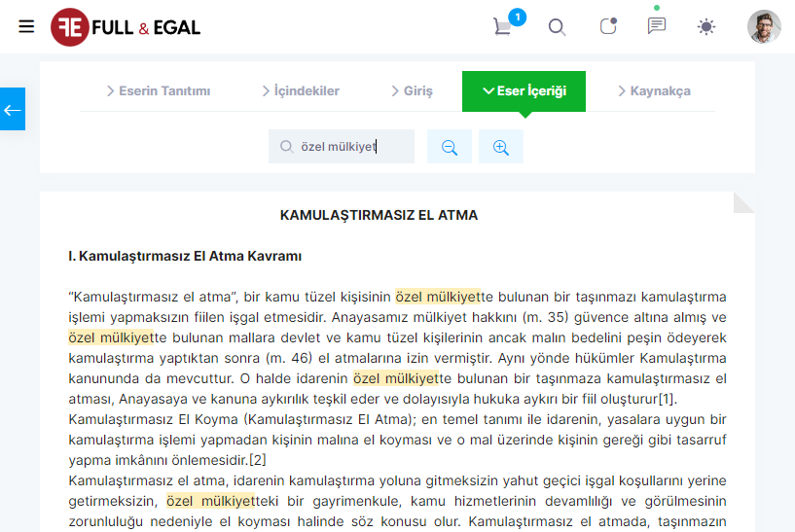
Task: Click first highlighted özel mülkiyet match
Action: click(x=438, y=297)
